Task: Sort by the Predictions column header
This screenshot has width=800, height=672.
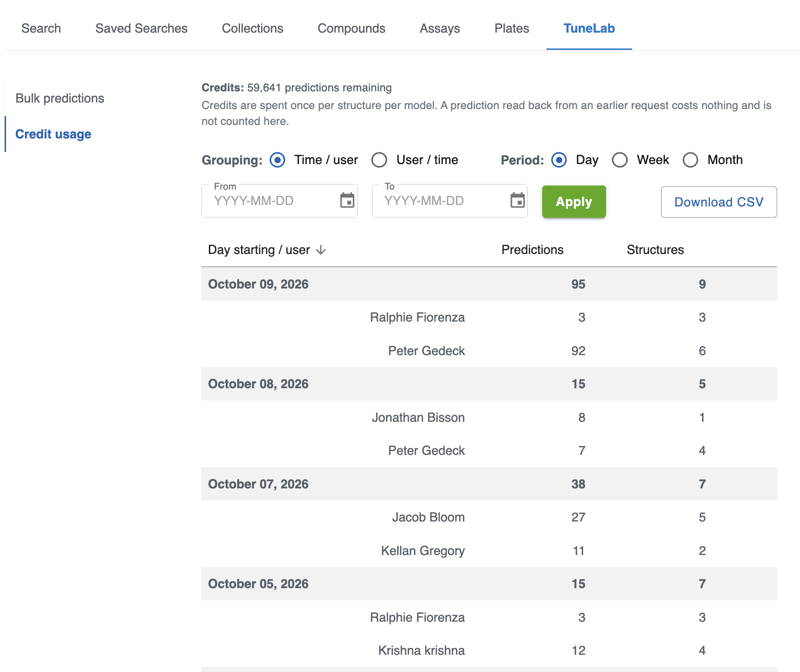Action: click(532, 250)
